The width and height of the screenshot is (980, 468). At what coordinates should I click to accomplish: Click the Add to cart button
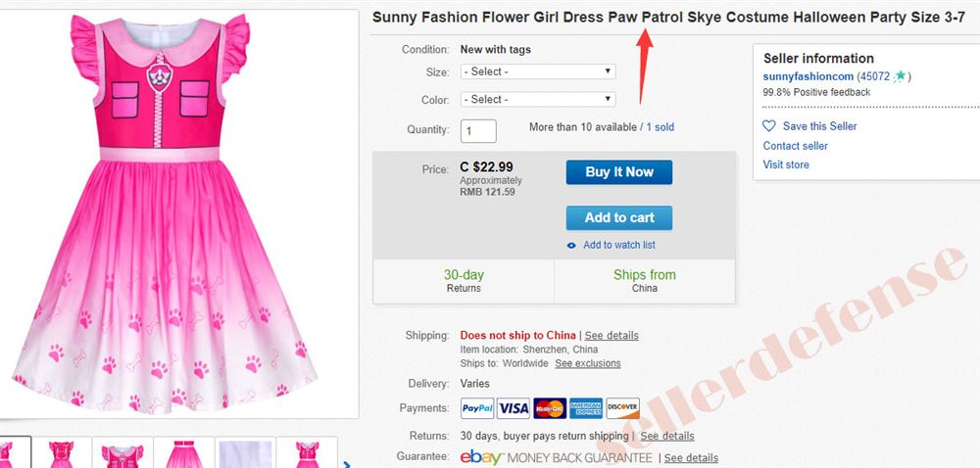[619, 217]
